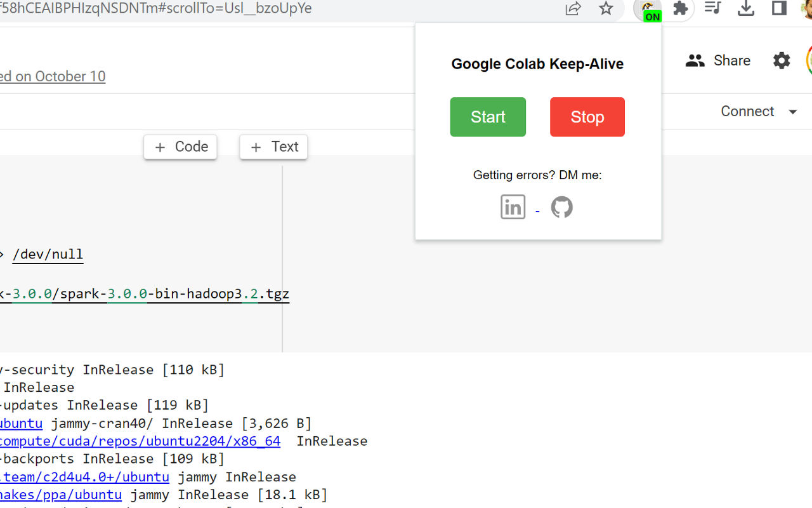Viewport: 812px width, 508px height.
Task: Add a new Code cell
Action: coord(180,147)
